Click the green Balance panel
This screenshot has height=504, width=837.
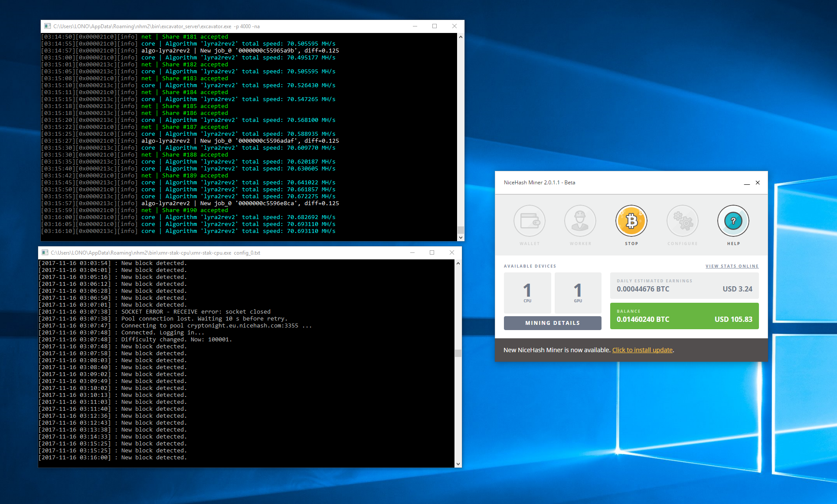(684, 316)
